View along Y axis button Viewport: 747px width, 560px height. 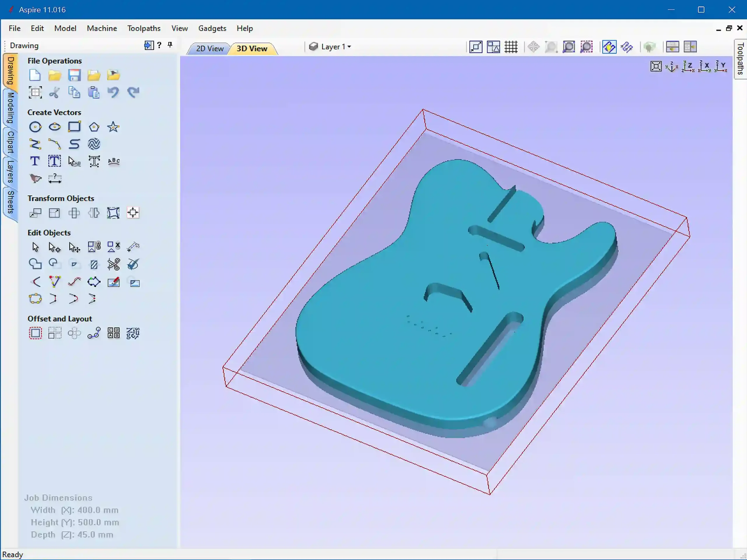point(721,66)
